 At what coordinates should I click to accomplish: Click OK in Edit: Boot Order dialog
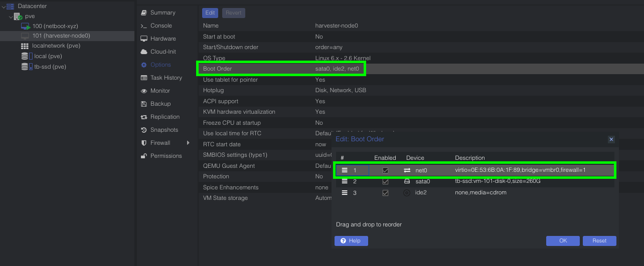563,241
